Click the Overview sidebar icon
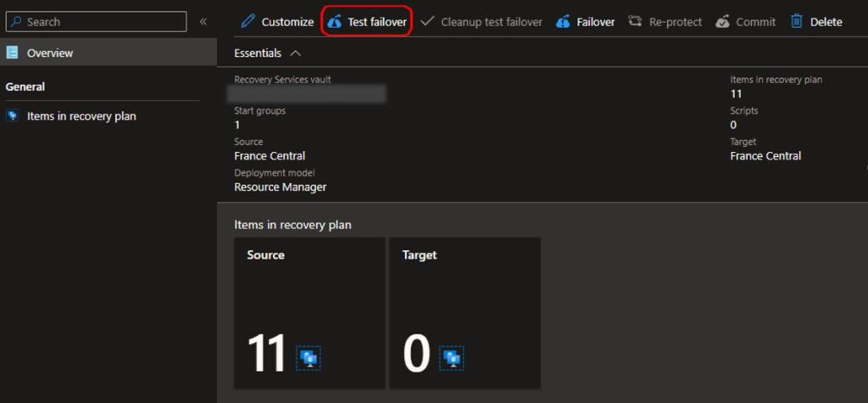 [12, 53]
